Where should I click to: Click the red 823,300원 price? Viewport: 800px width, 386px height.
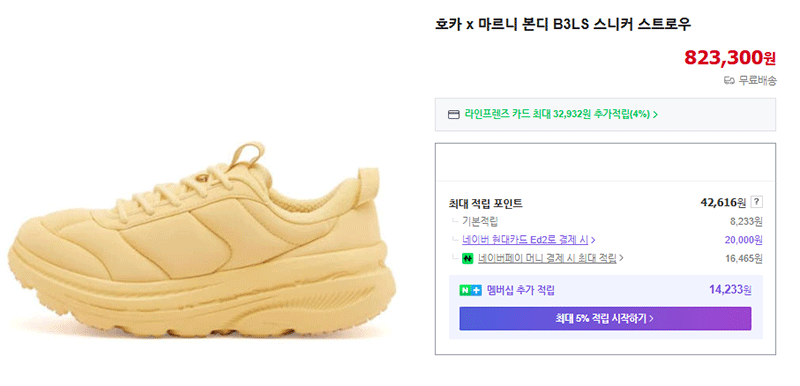(730, 58)
